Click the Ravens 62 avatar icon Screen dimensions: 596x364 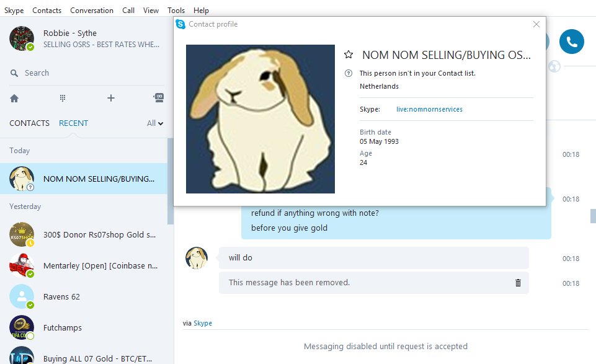[22, 297]
